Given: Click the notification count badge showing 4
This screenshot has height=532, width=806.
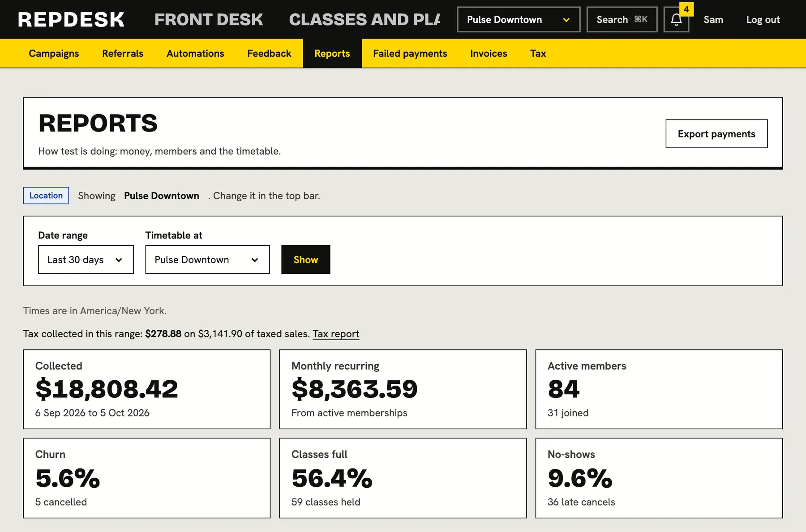Looking at the screenshot, I should 686,9.
